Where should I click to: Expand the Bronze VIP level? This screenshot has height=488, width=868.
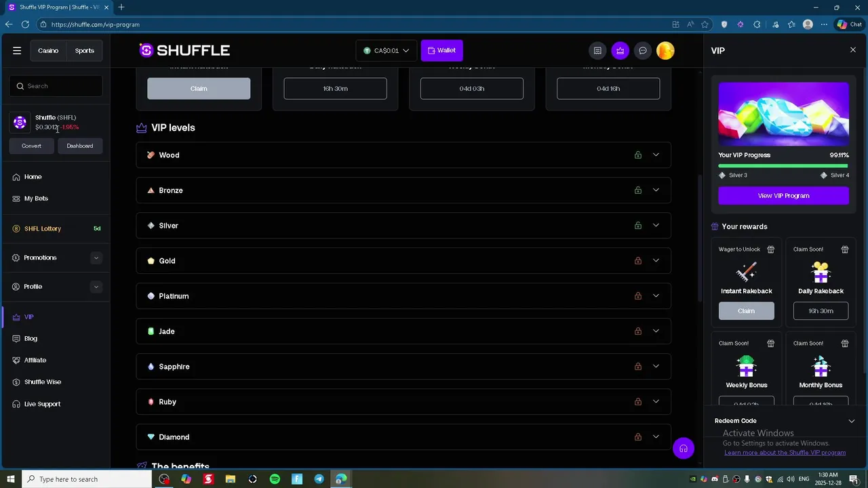pos(656,190)
